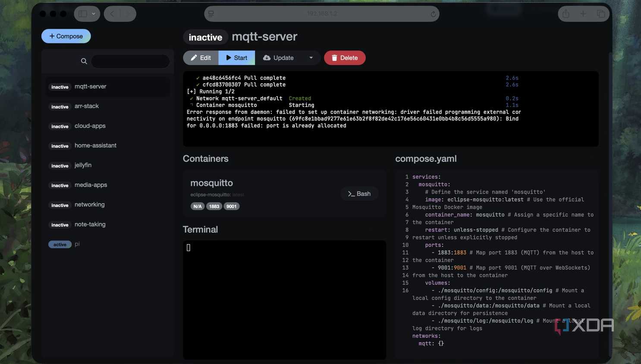
Task: Open Bash shell for mosquitto container
Action: pyautogui.click(x=359, y=194)
